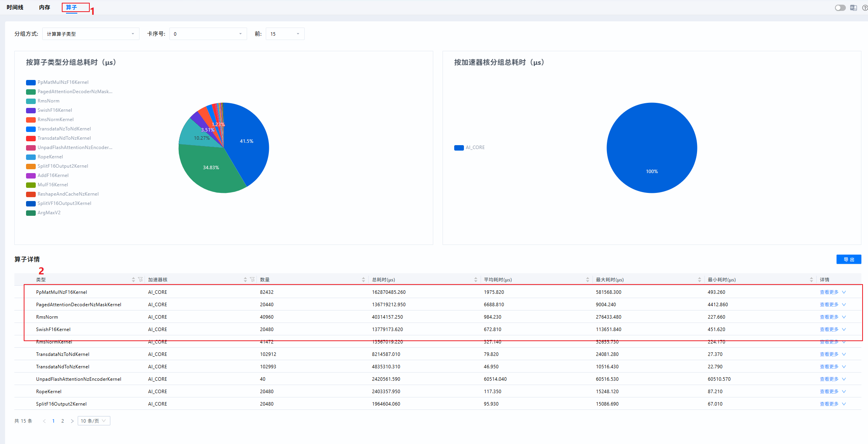Switch to the 内存 tab
The height and width of the screenshot is (444, 868).
44,7
